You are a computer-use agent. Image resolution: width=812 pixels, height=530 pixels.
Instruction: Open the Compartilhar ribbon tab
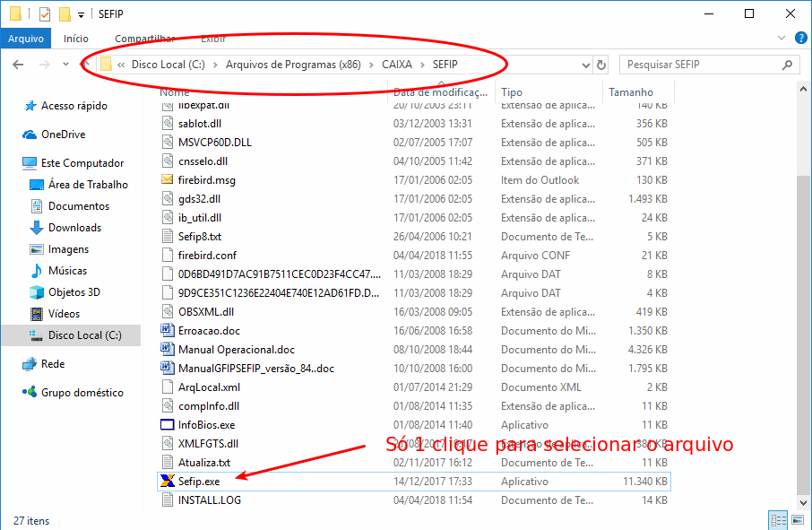144,39
